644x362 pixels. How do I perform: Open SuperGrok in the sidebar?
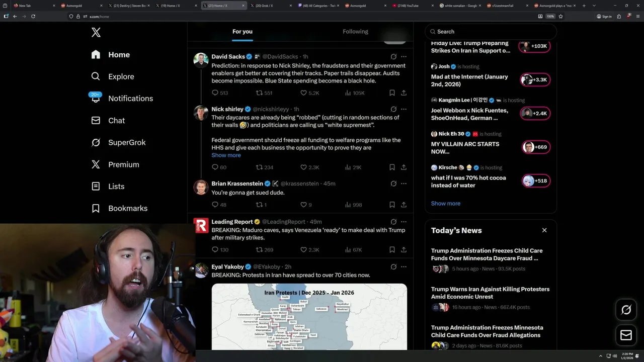tap(118, 142)
